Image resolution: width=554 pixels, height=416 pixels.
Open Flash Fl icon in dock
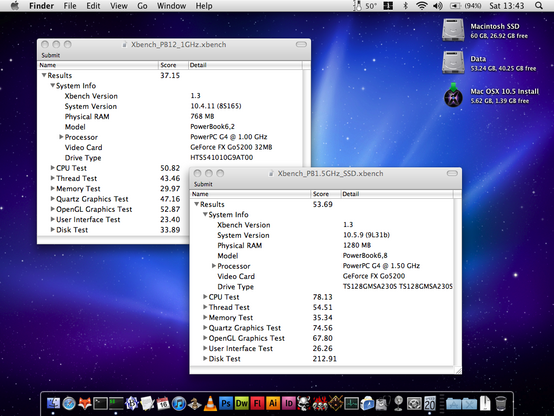[257, 403]
